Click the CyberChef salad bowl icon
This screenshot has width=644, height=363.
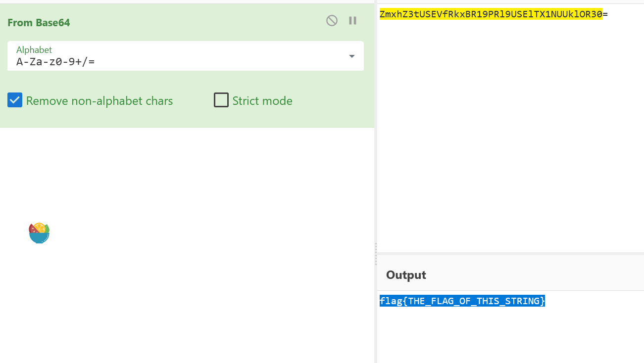(39, 233)
